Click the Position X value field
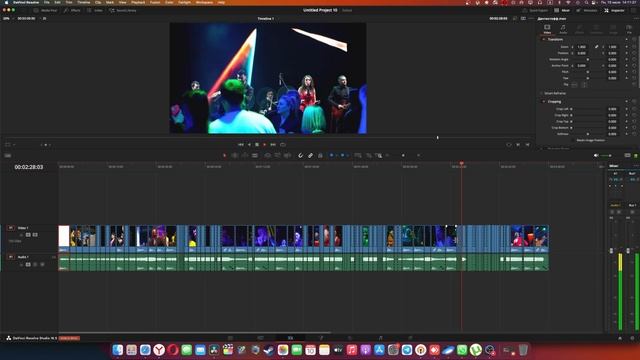The height and width of the screenshot is (360, 640). point(582,53)
